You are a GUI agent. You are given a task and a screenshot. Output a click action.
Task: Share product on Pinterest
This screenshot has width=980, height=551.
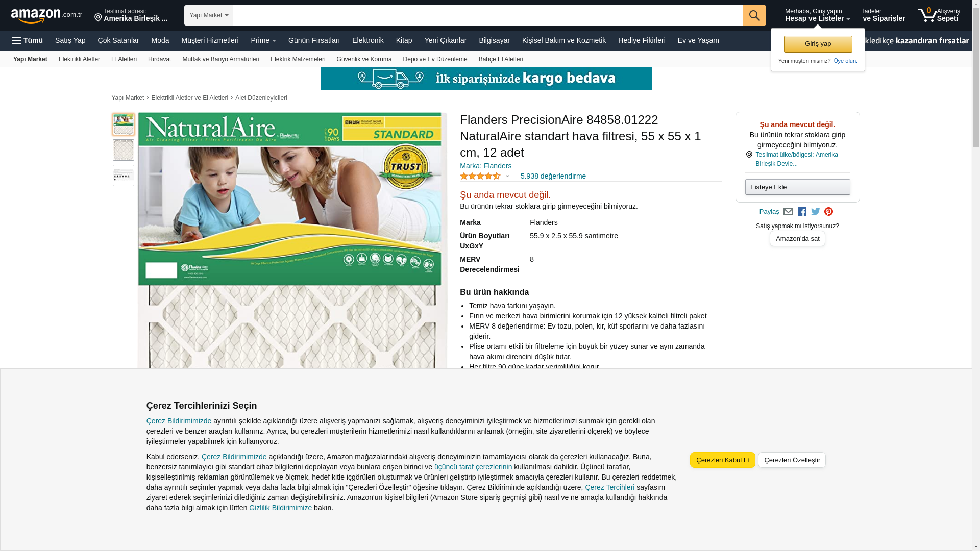click(x=828, y=212)
